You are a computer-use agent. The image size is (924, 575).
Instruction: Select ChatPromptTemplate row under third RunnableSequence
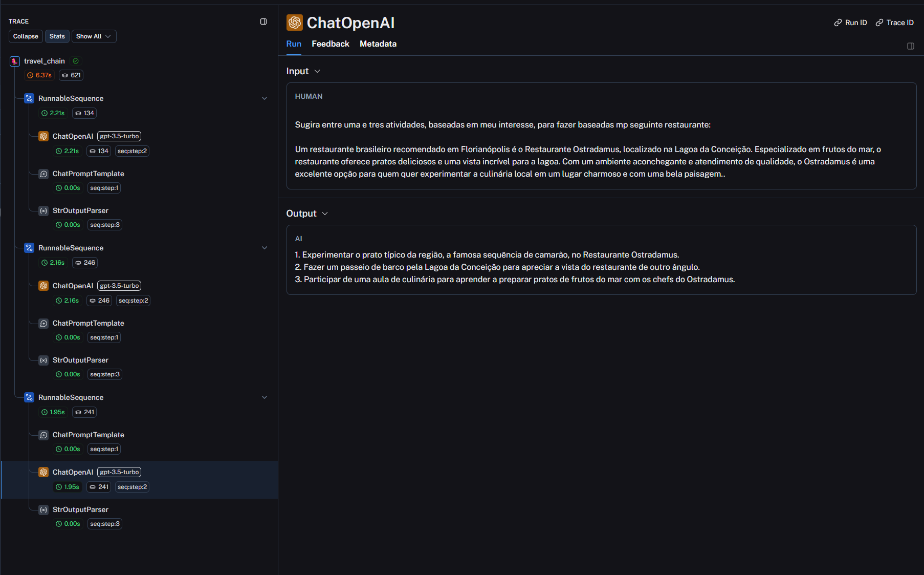139,442
